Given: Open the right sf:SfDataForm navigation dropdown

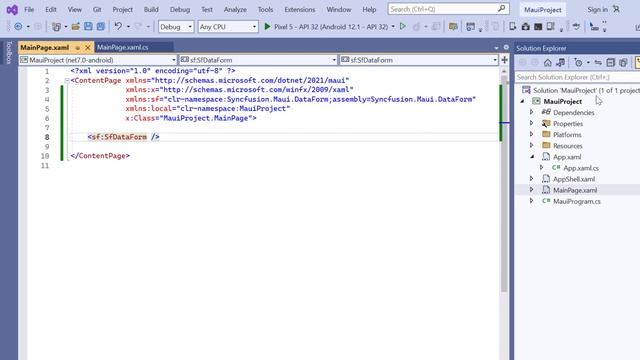Looking at the screenshot, I should tap(419, 60).
